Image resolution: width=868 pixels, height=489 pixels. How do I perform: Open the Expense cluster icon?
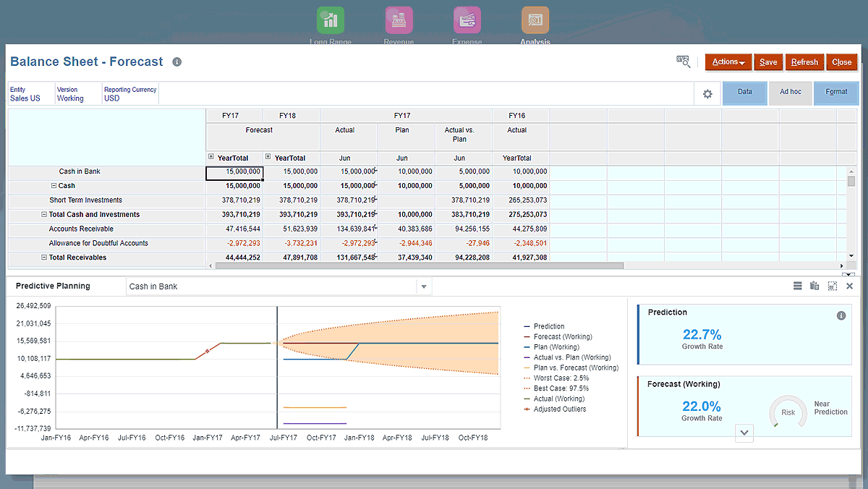pyautogui.click(x=467, y=20)
